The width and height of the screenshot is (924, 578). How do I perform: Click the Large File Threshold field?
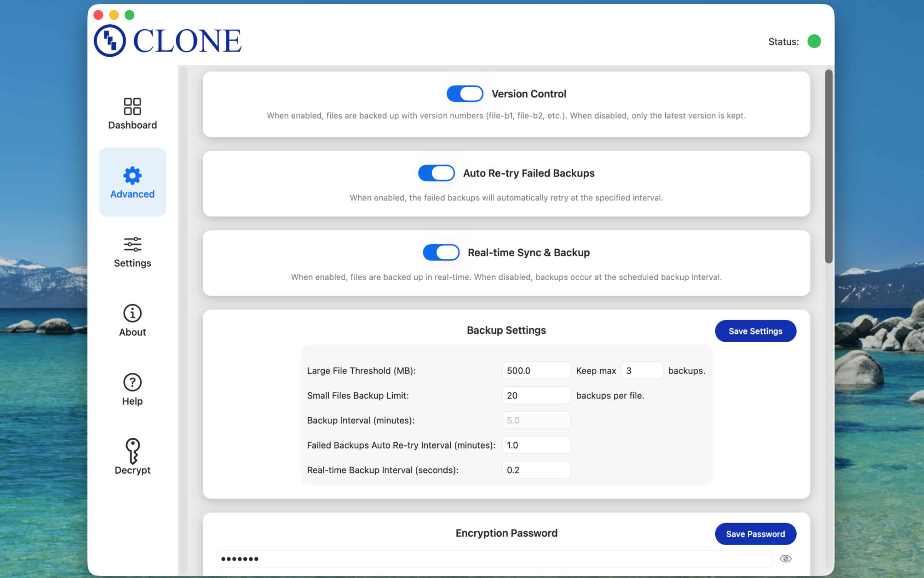point(536,371)
